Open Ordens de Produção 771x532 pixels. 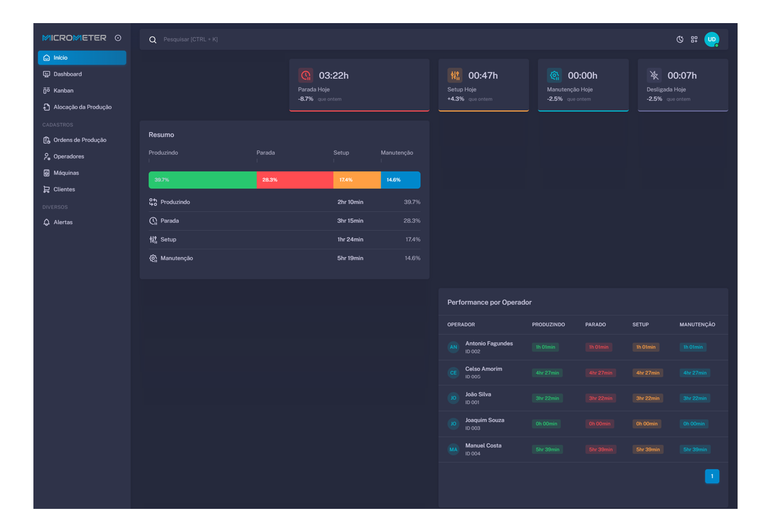82,140
